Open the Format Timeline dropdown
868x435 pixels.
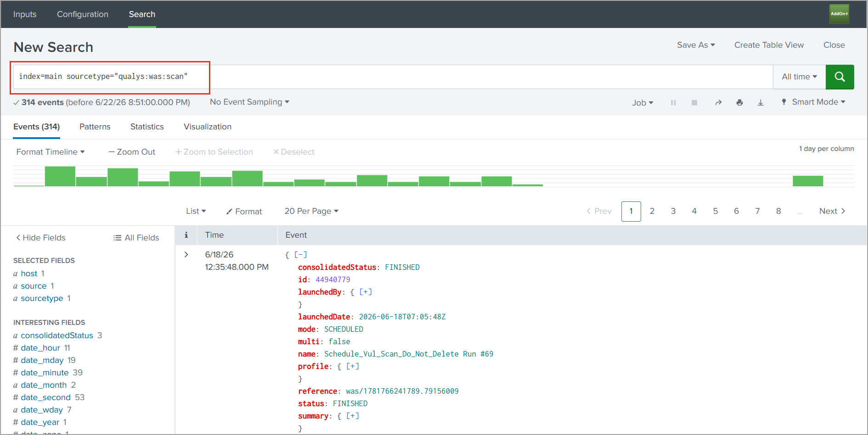point(51,152)
